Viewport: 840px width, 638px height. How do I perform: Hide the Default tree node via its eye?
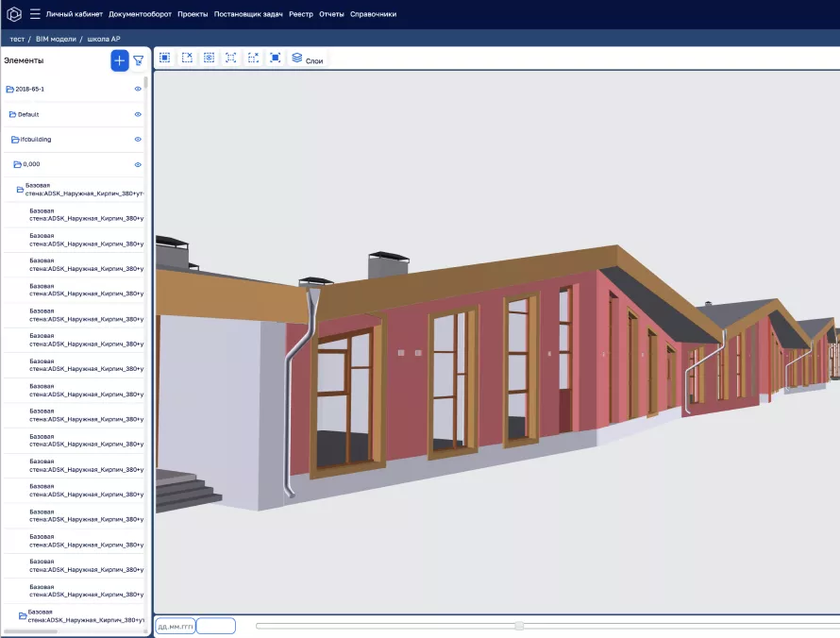138,114
